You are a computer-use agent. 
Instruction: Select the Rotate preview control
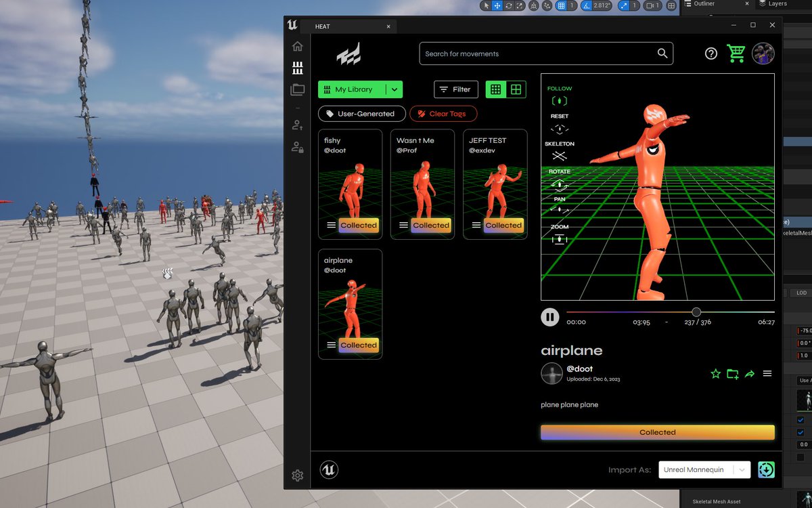(560, 179)
